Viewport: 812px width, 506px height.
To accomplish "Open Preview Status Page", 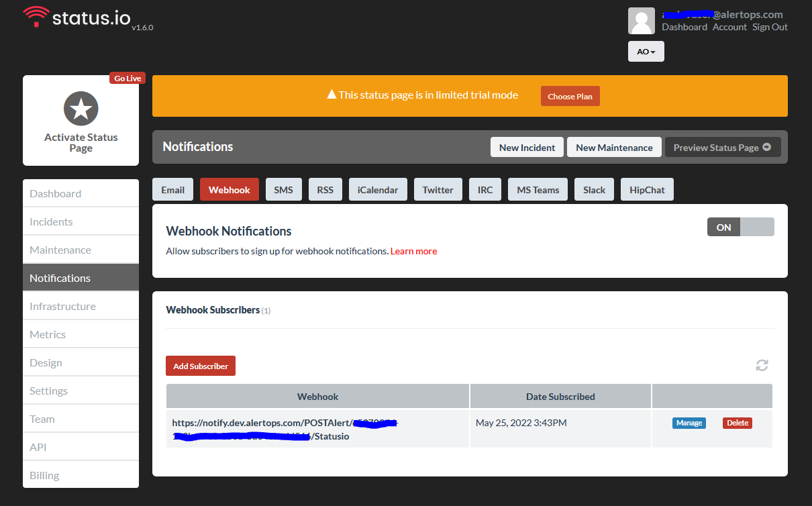I will tap(722, 148).
